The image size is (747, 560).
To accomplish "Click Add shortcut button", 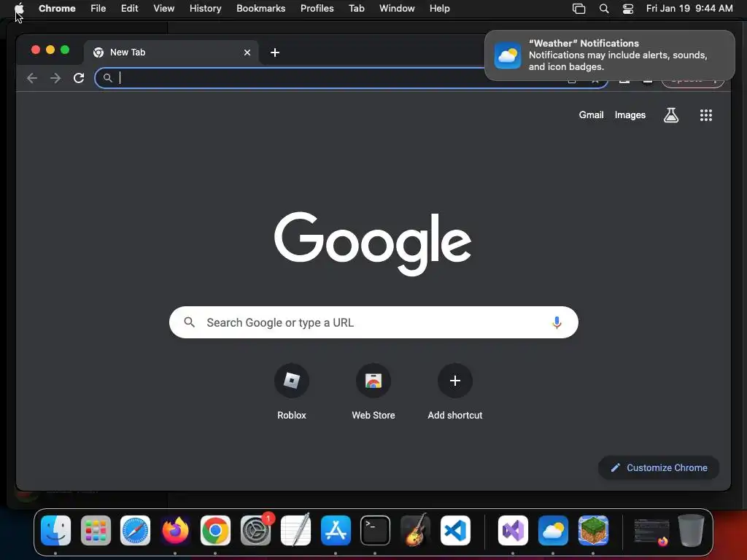I will pyautogui.click(x=455, y=392).
